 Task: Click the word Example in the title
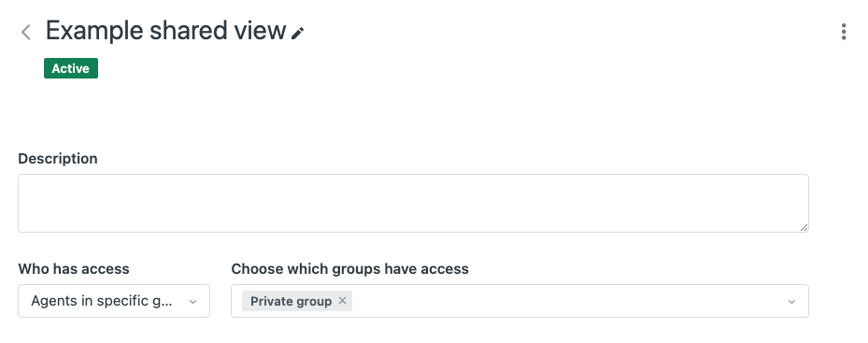94,31
